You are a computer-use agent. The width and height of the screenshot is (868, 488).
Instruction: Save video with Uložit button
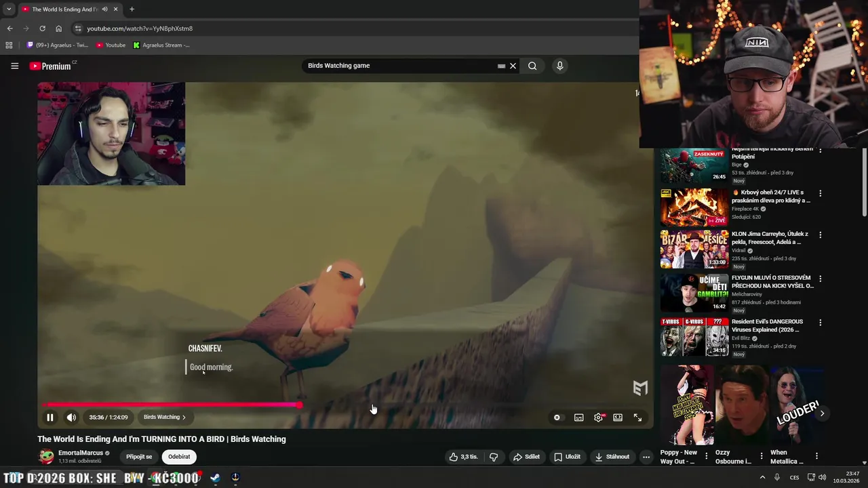[568, 457]
